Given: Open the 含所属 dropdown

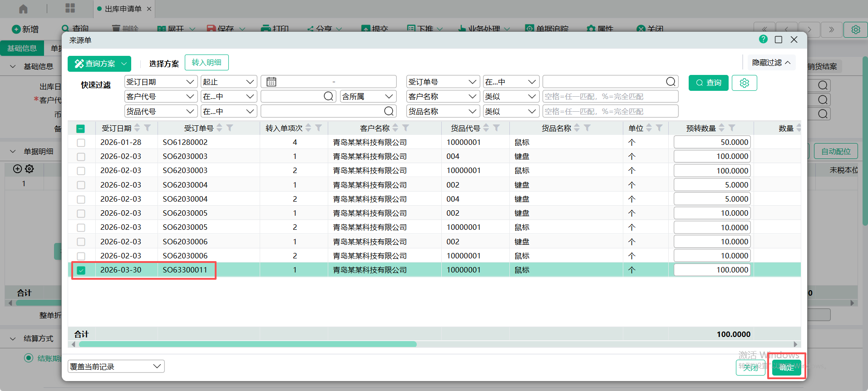Looking at the screenshot, I should pyautogui.click(x=367, y=96).
